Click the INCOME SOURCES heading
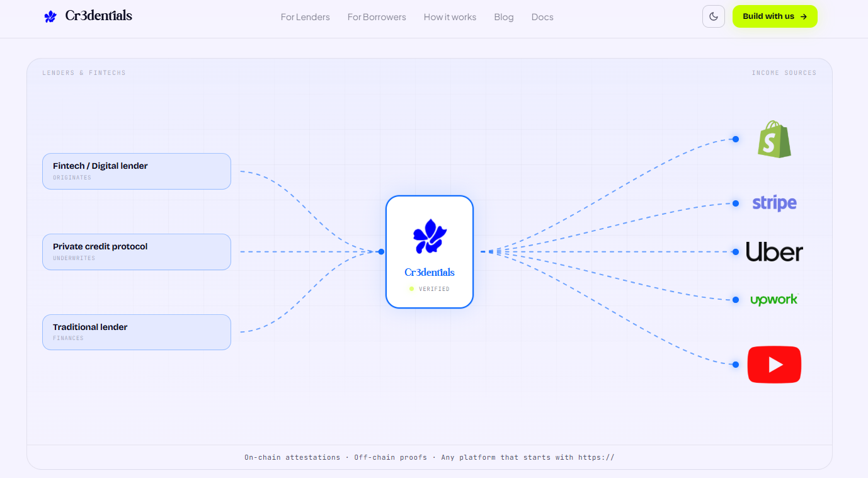 [784, 73]
